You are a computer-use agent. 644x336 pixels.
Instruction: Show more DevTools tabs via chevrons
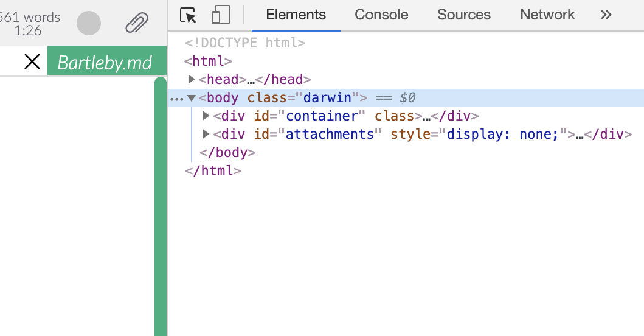click(606, 15)
